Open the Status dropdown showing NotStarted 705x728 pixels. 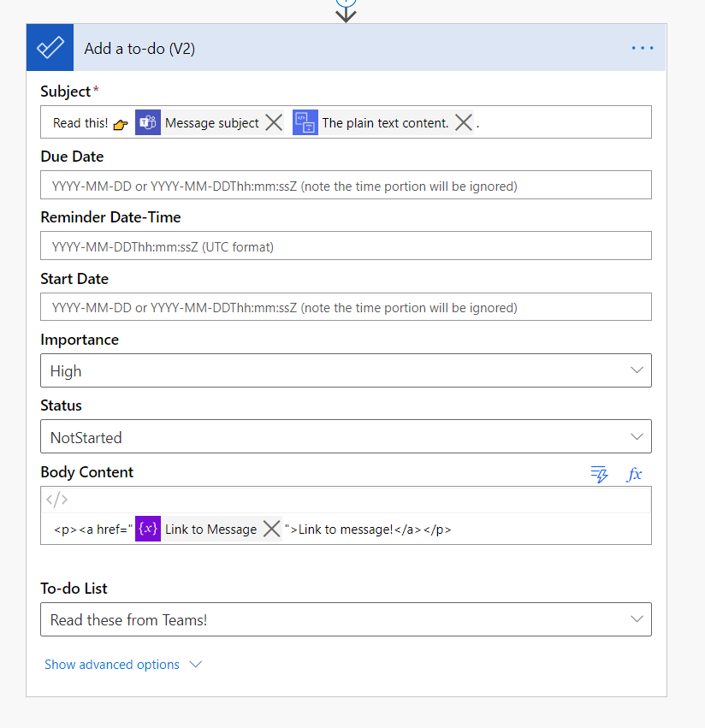(x=346, y=437)
